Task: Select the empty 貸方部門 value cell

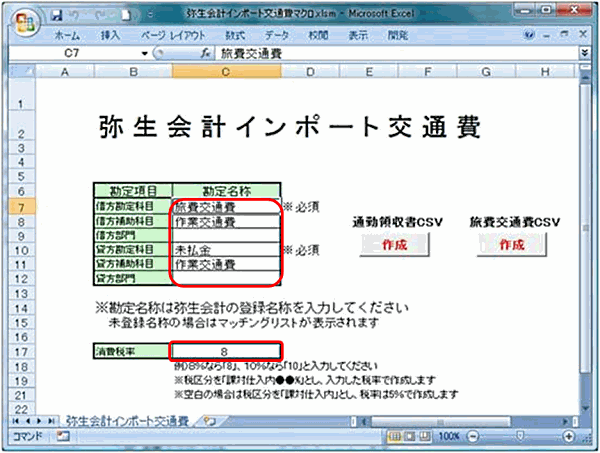Action: 227,278
